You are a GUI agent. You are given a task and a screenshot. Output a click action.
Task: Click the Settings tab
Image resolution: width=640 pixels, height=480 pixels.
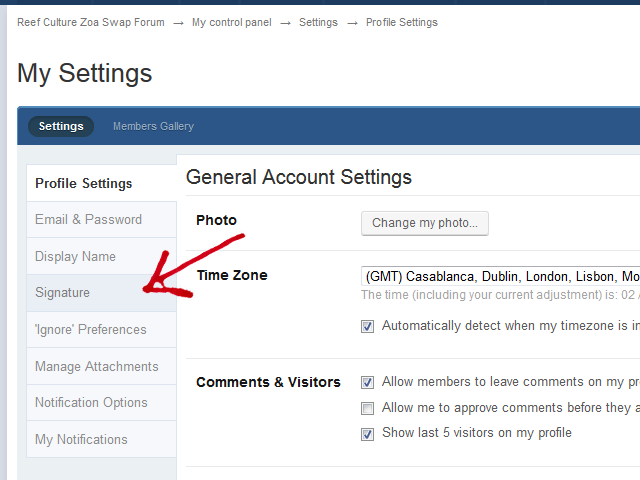tap(61, 127)
